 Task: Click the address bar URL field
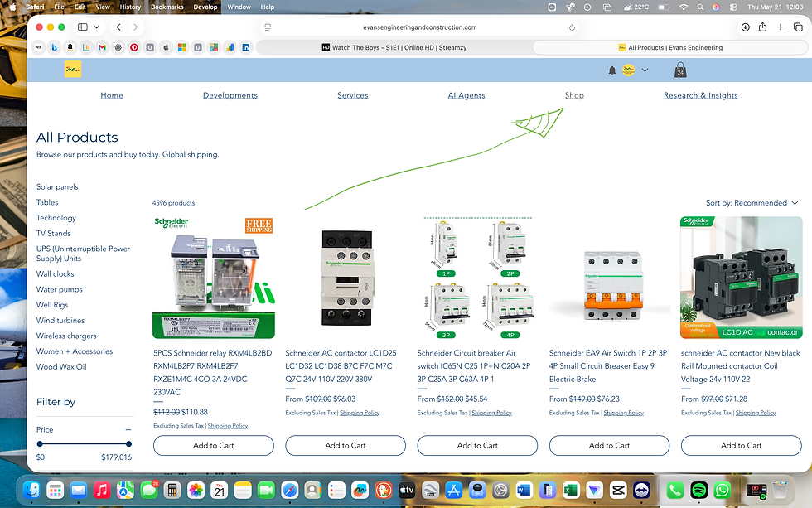click(419, 27)
